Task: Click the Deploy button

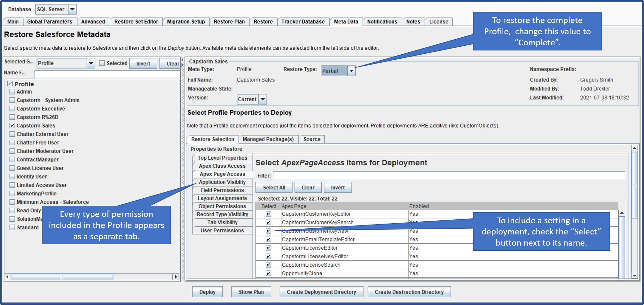Action: 207,292
